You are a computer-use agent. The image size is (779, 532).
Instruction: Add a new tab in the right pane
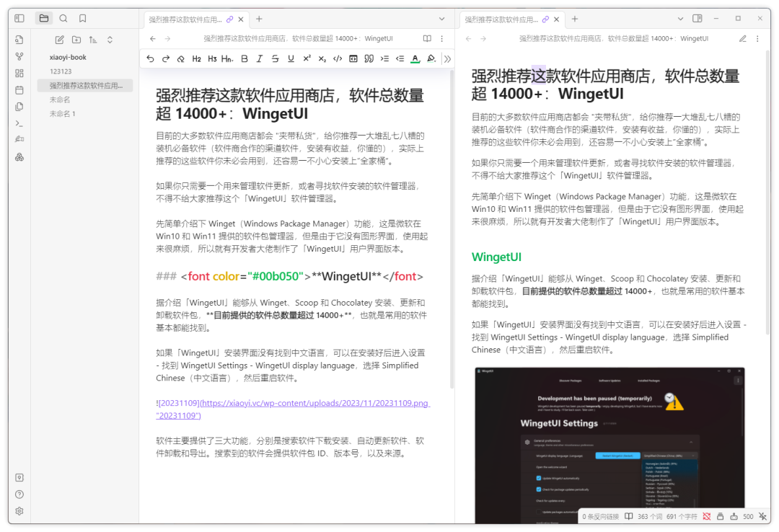coord(574,19)
